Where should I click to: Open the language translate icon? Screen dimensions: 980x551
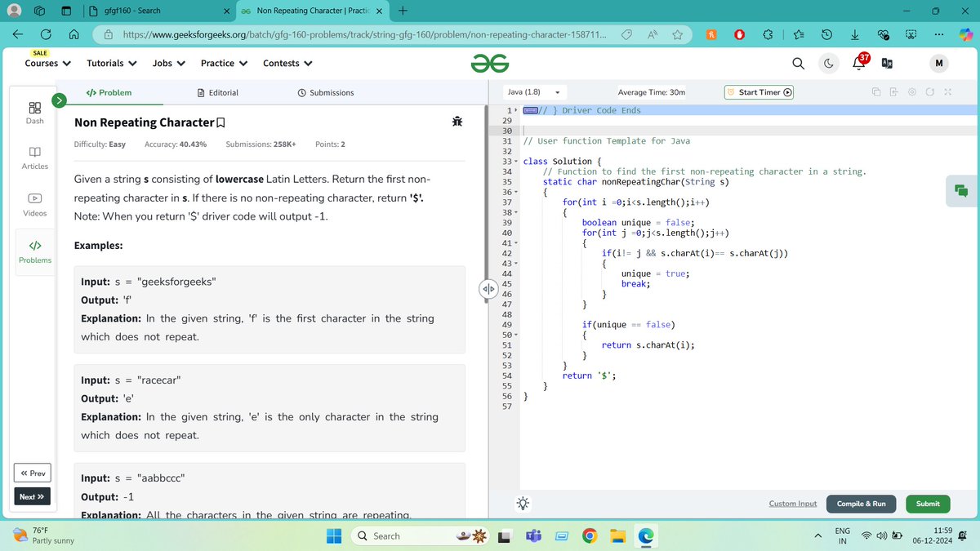(887, 63)
